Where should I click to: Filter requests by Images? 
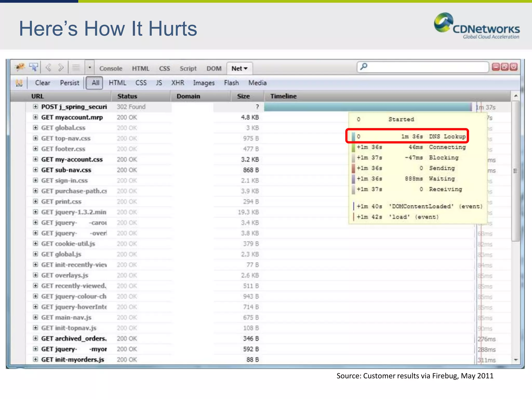pos(204,83)
